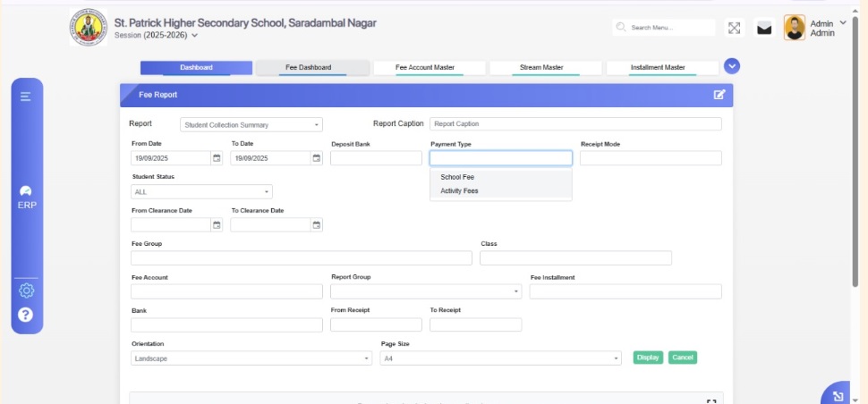Click the hamburger menu icon in sidebar
The image size is (868, 404).
coord(26,97)
